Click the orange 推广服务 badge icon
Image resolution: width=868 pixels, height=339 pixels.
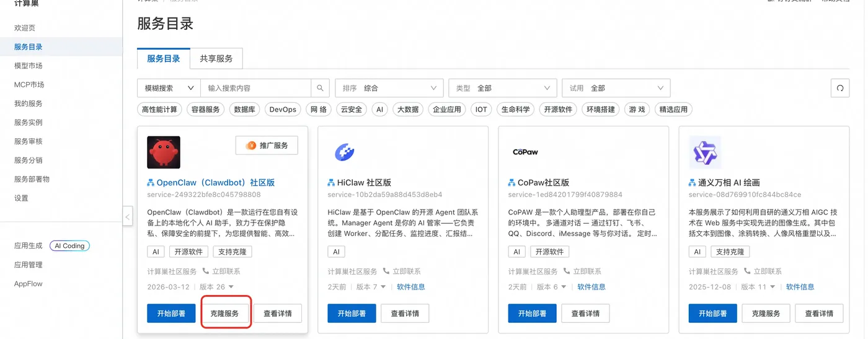tap(251, 146)
